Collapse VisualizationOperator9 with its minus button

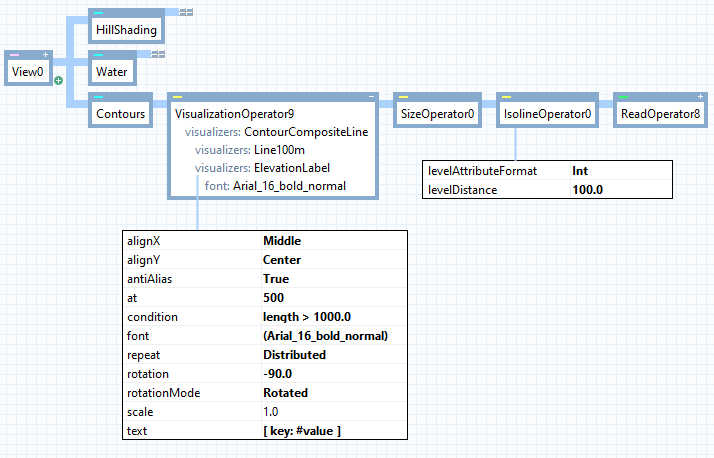click(x=371, y=97)
